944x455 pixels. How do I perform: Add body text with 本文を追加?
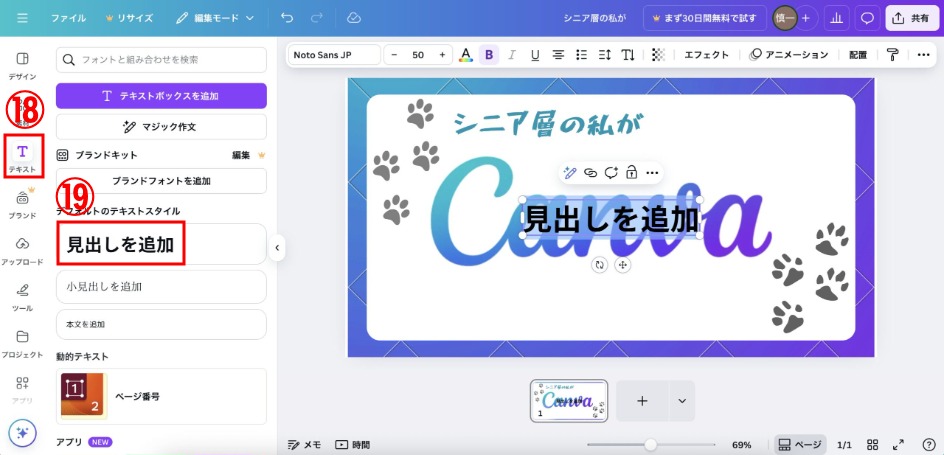click(161, 324)
